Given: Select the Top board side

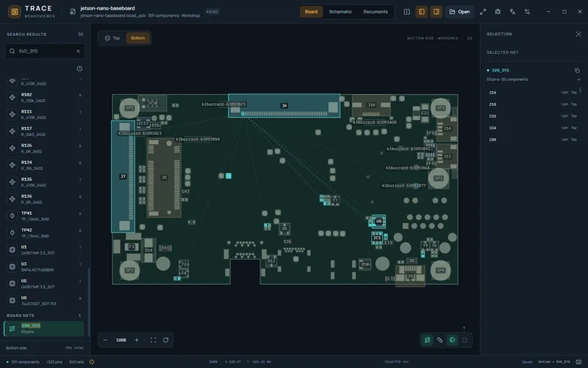Looking at the screenshot, I should pos(112,38).
